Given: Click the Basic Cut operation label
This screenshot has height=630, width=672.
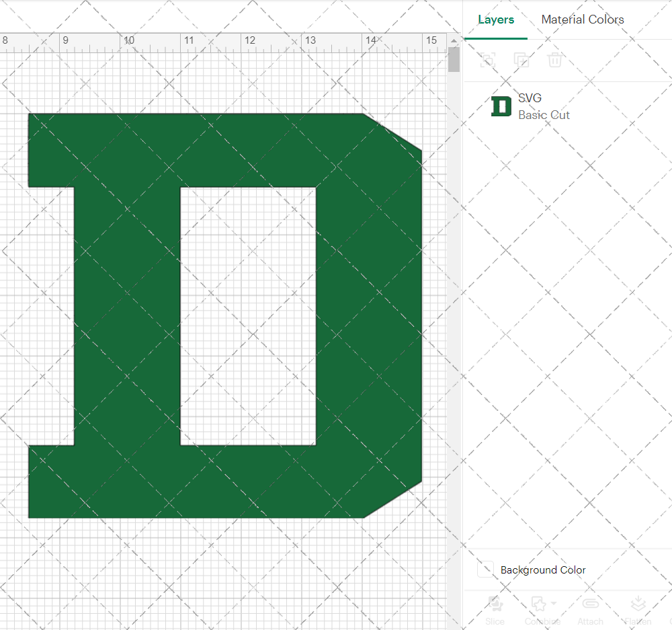Looking at the screenshot, I should [x=544, y=115].
